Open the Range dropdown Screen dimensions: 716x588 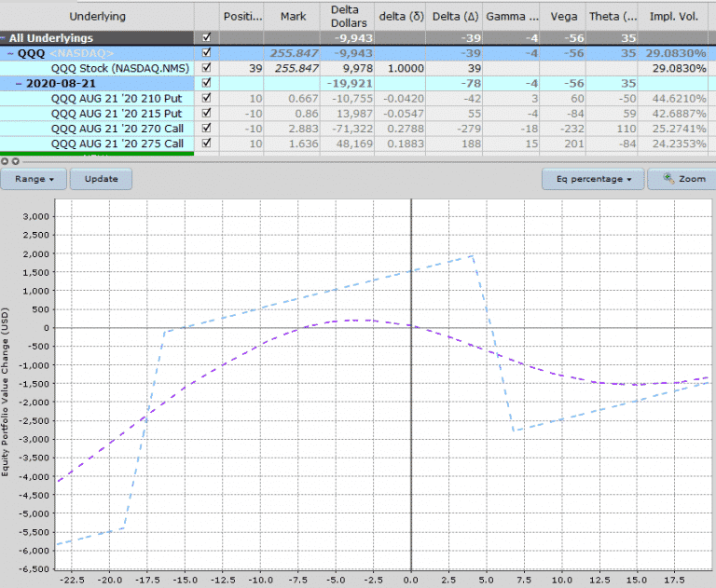click(x=34, y=178)
